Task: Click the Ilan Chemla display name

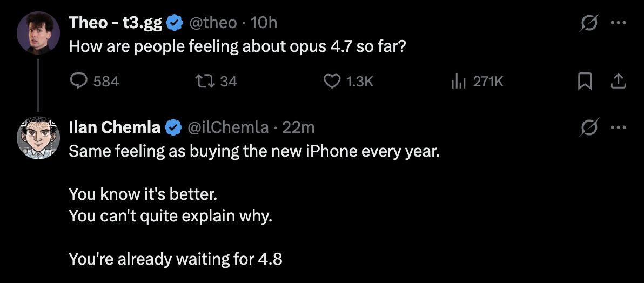Action: click(x=115, y=127)
